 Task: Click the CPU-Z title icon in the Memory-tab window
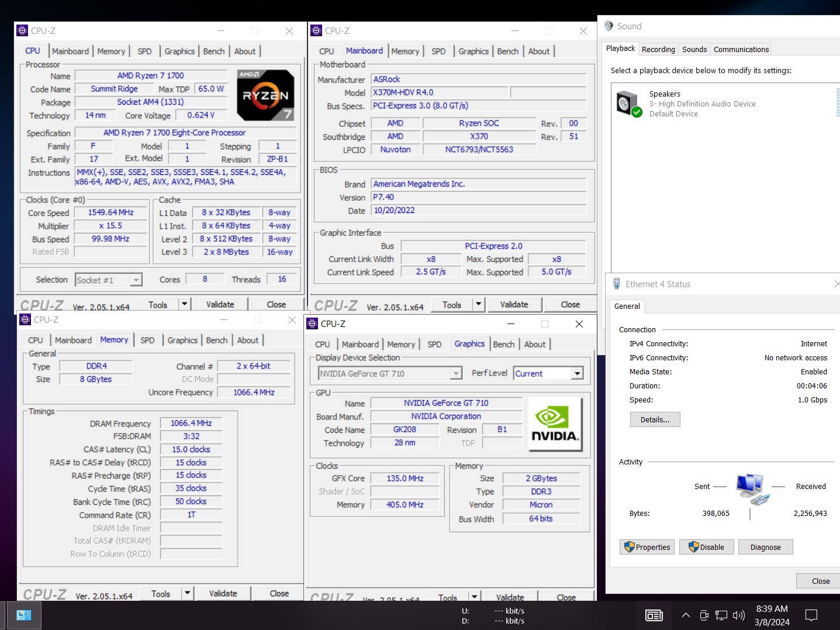pos(25,319)
